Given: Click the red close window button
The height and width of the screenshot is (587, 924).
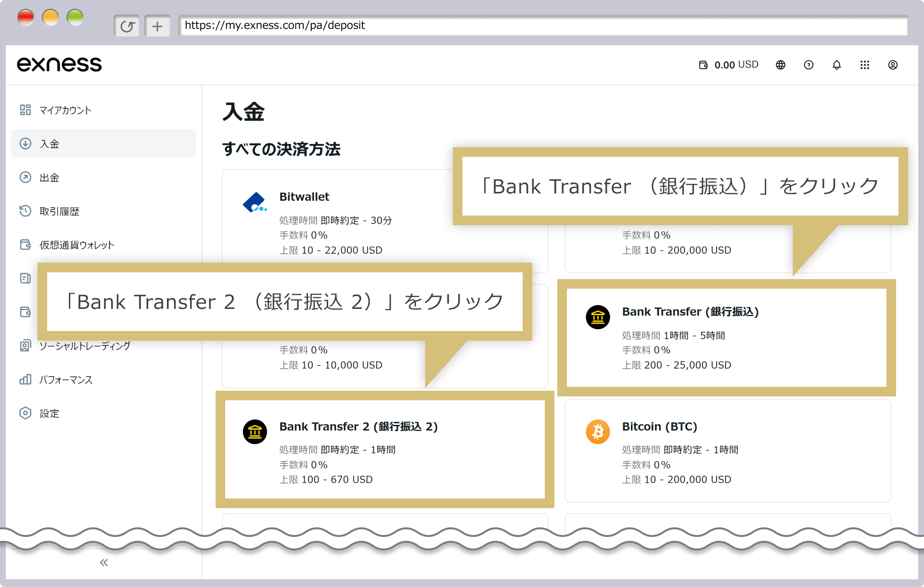Looking at the screenshot, I should [26, 18].
